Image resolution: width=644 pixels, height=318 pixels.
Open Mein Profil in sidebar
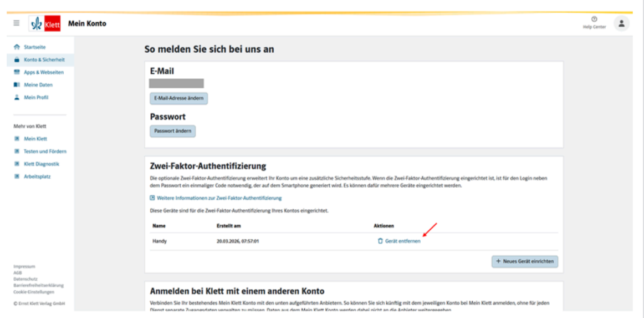coord(36,98)
